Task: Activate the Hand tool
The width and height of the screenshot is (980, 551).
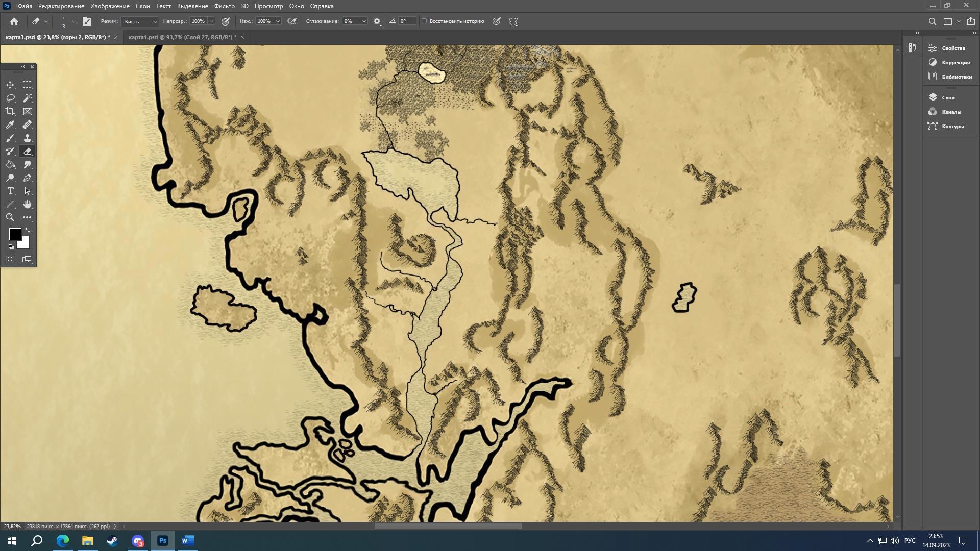Action: pos(28,204)
